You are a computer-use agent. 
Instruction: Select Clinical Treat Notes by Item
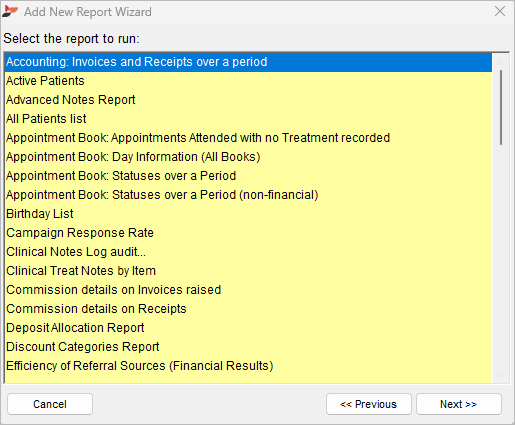pyautogui.click(x=248, y=271)
